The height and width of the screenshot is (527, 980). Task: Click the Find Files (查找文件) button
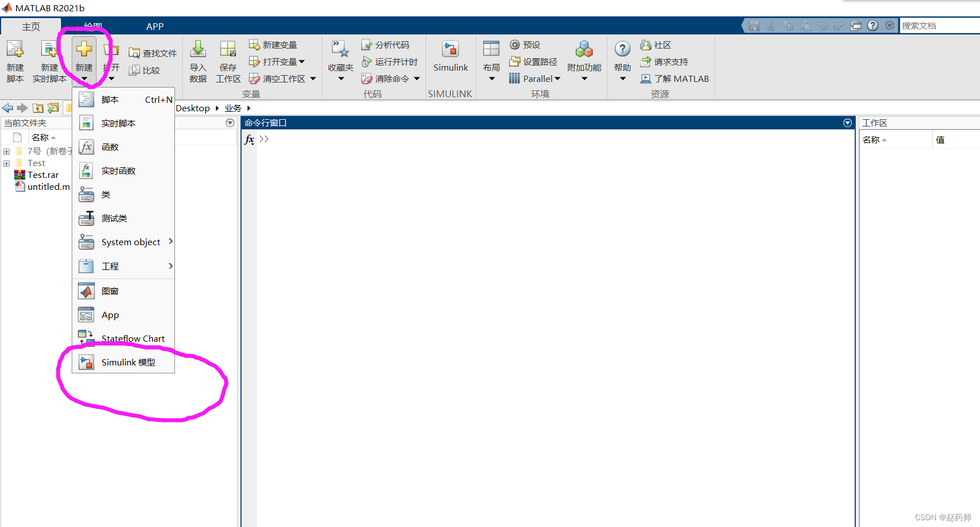[x=152, y=53]
